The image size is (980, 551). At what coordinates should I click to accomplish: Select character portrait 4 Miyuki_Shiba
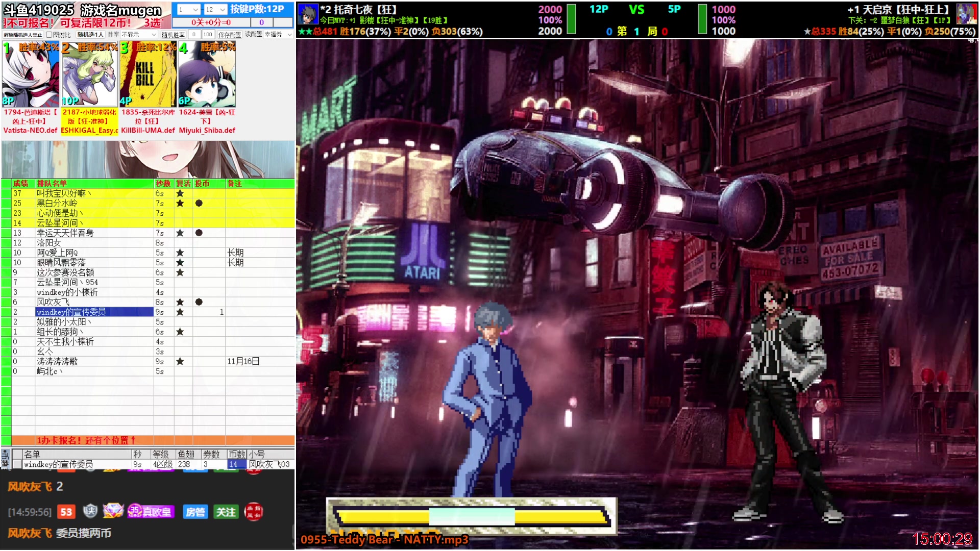pos(207,74)
